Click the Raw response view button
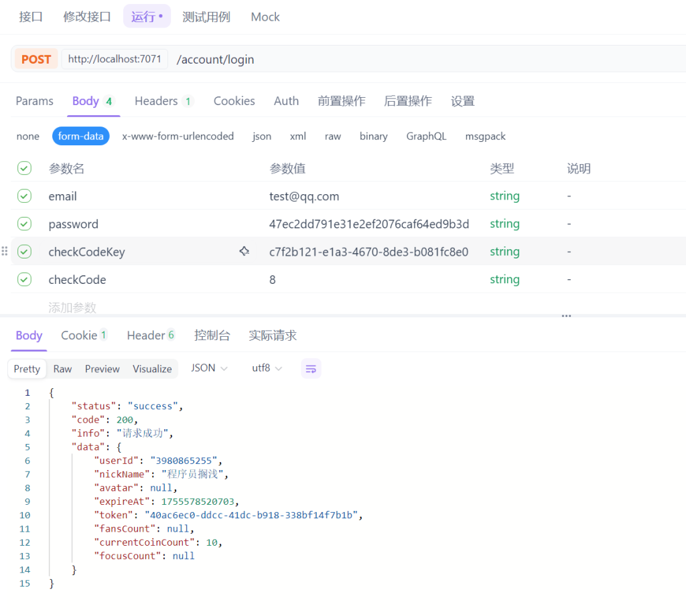 click(62, 369)
